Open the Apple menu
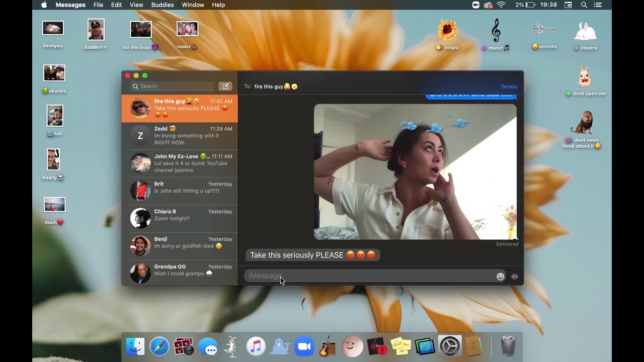The image size is (644, 362). [x=44, y=5]
